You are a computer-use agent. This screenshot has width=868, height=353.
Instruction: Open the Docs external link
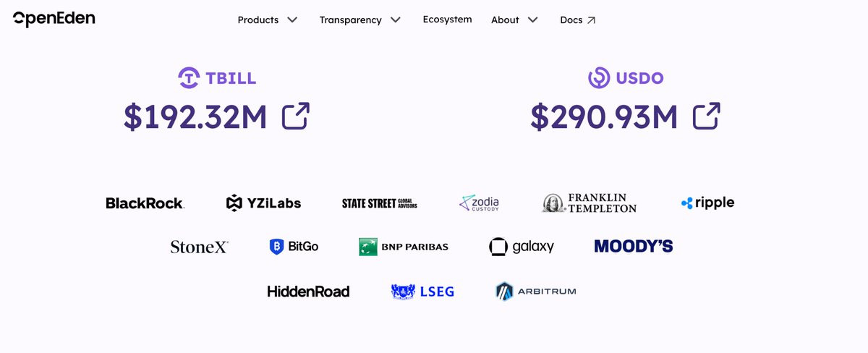coord(577,20)
